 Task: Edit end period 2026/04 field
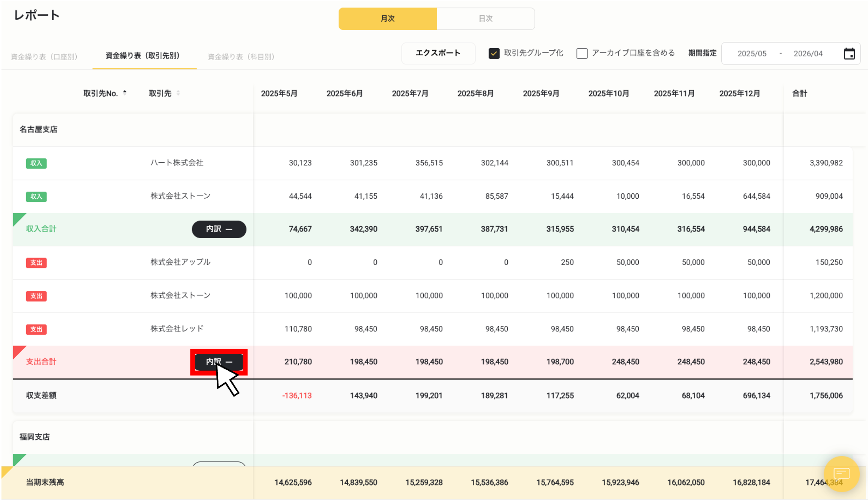coord(808,54)
